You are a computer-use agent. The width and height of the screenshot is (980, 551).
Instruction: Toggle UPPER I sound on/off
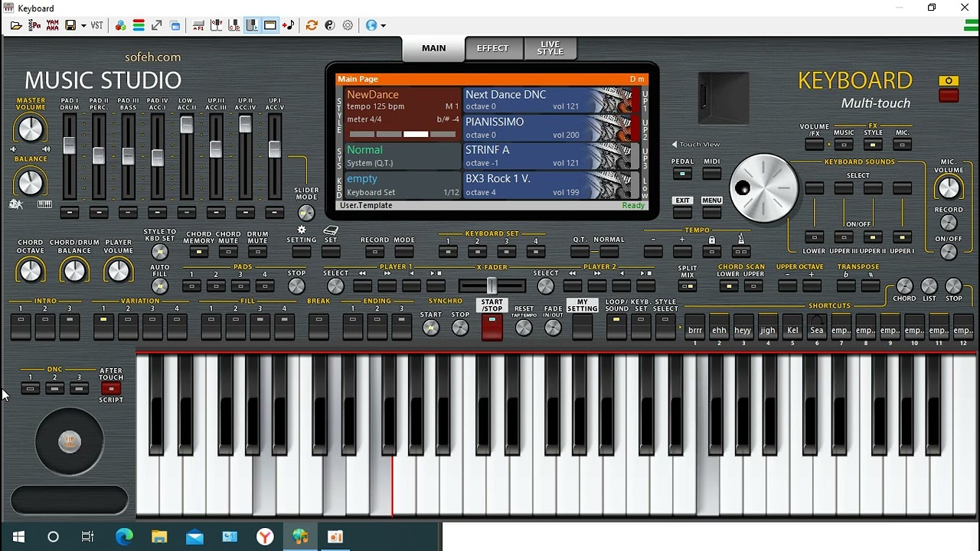902,237
